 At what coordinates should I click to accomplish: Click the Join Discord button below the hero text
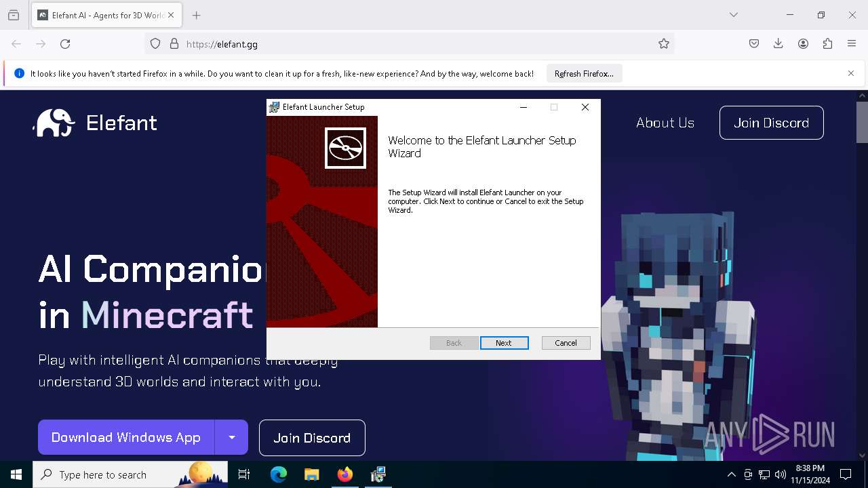[x=312, y=438]
